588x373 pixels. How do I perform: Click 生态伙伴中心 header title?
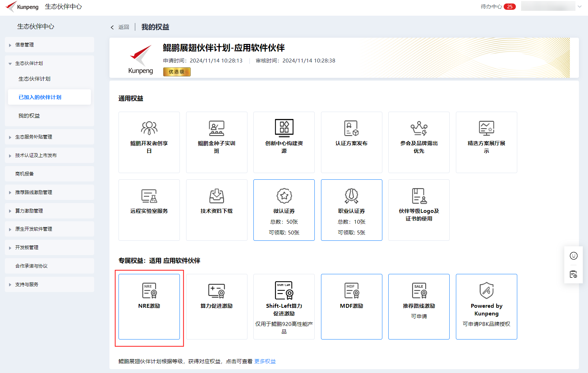[x=63, y=7]
